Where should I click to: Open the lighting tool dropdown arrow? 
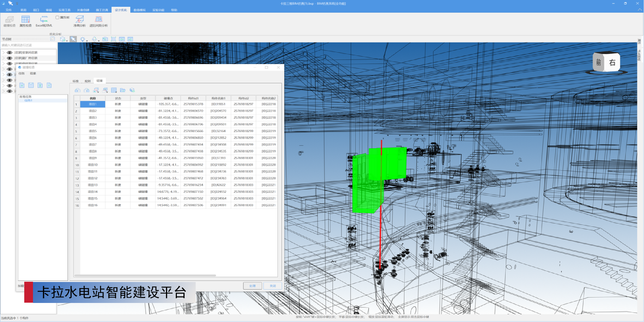click(x=87, y=40)
